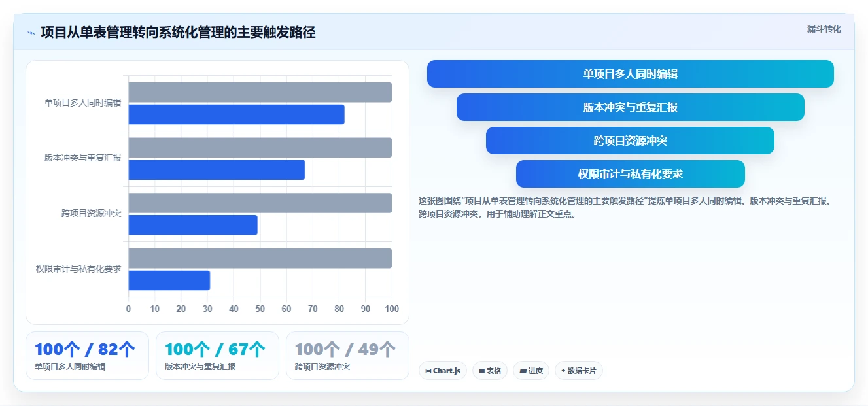This screenshot has width=868, height=406.
Task: Click the chart axis label 版本冲突与重复汇报
Action: tap(83, 158)
